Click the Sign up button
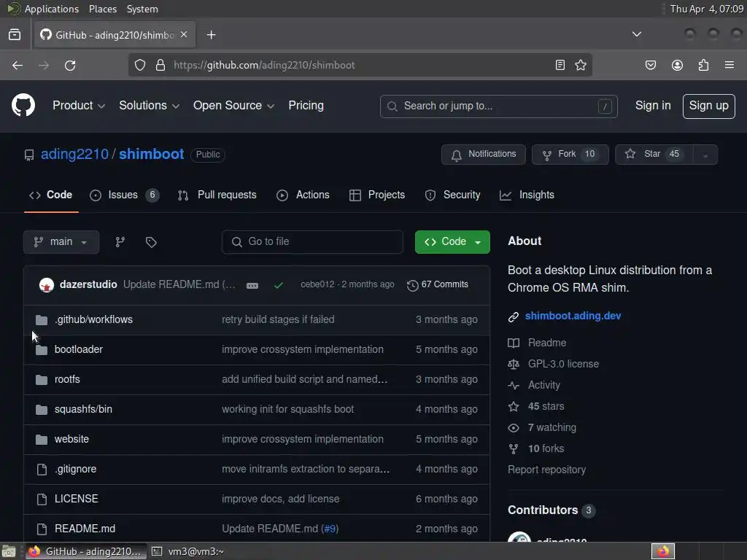The width and height of the screenshot is (747, 560). point(708,106)
